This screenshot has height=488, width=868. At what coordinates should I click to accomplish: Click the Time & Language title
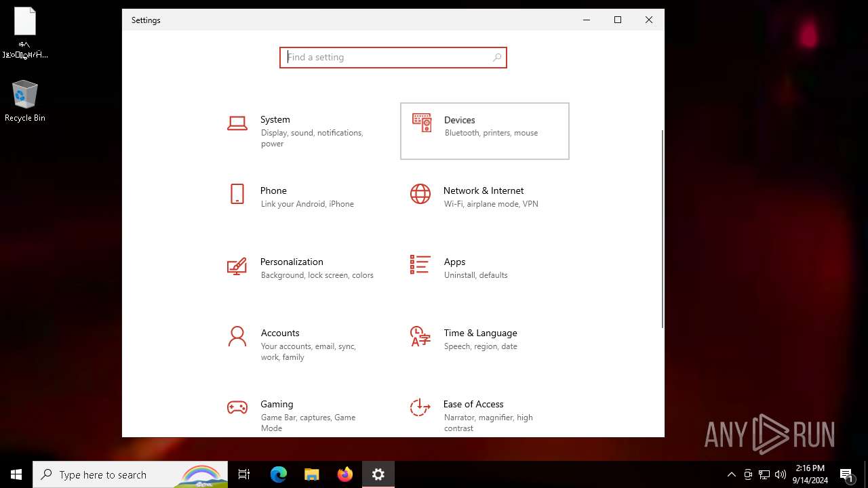[x=481, y=333]
